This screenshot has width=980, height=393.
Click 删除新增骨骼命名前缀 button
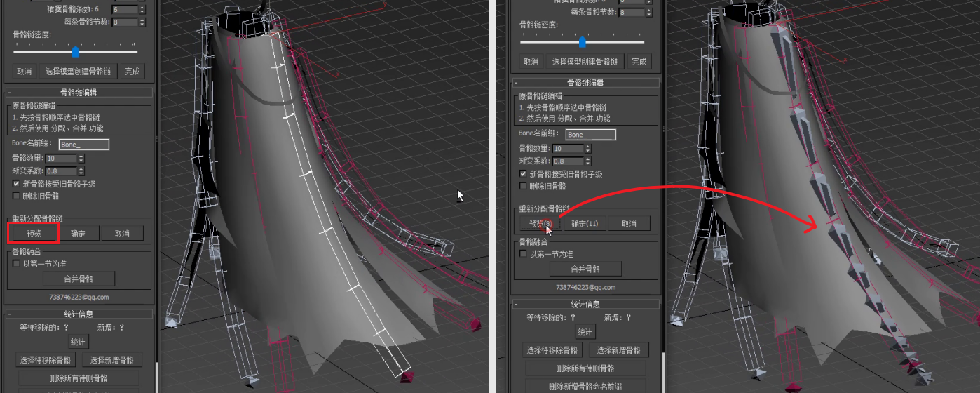(x=585, y=386)
